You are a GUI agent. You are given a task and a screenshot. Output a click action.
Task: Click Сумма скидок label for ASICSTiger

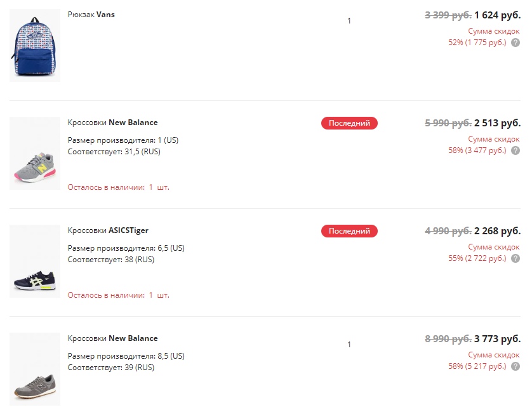[x=494, y=247]
